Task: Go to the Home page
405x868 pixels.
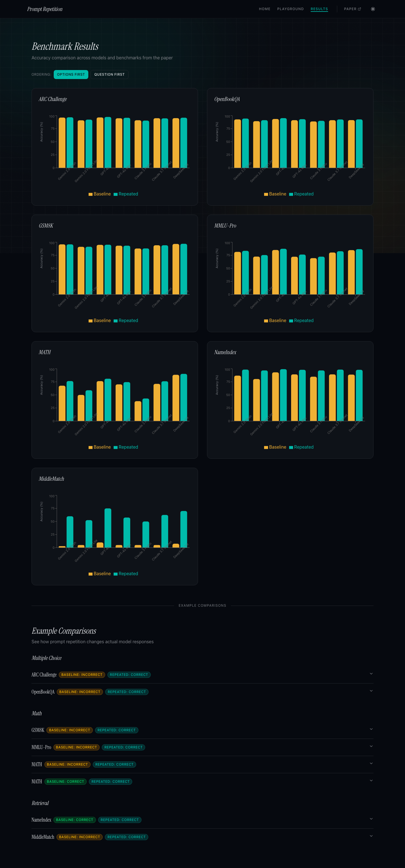Action: [264, 9]
